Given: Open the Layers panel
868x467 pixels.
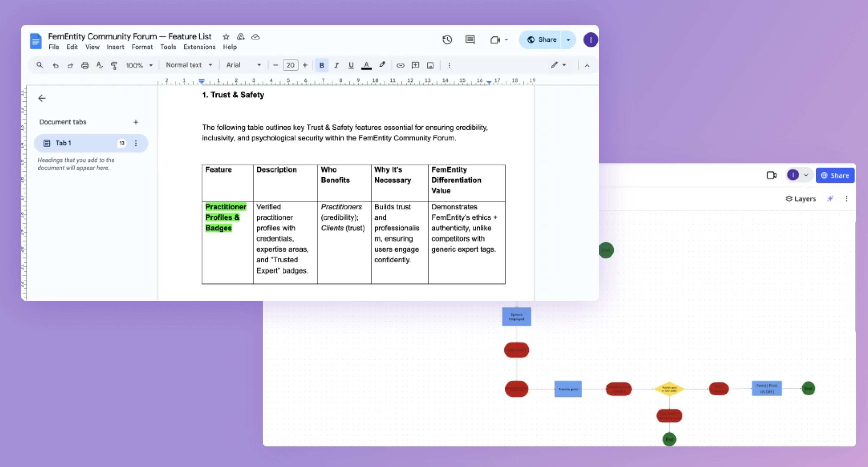Looking at the screenshot, I should point(801,199).
